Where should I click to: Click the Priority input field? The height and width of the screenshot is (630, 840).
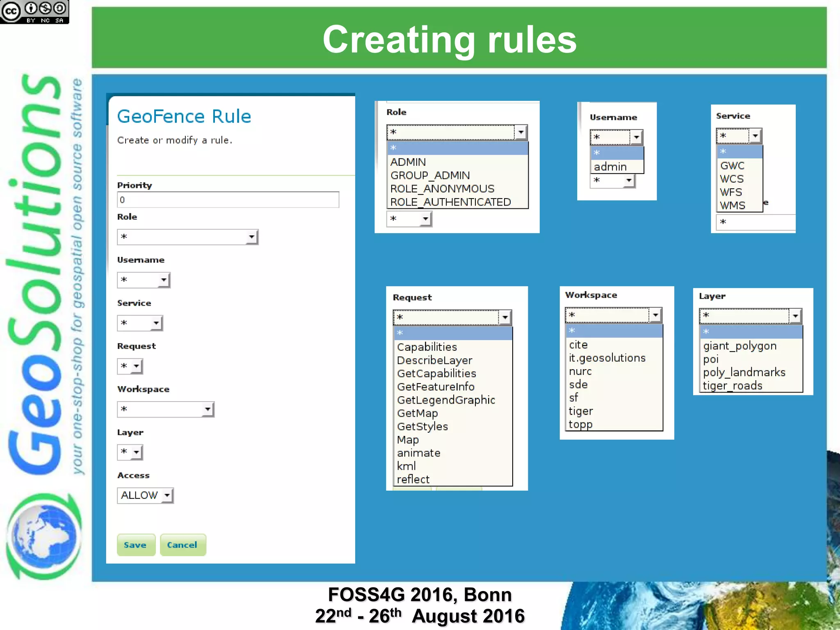click(x=228, y=200)
